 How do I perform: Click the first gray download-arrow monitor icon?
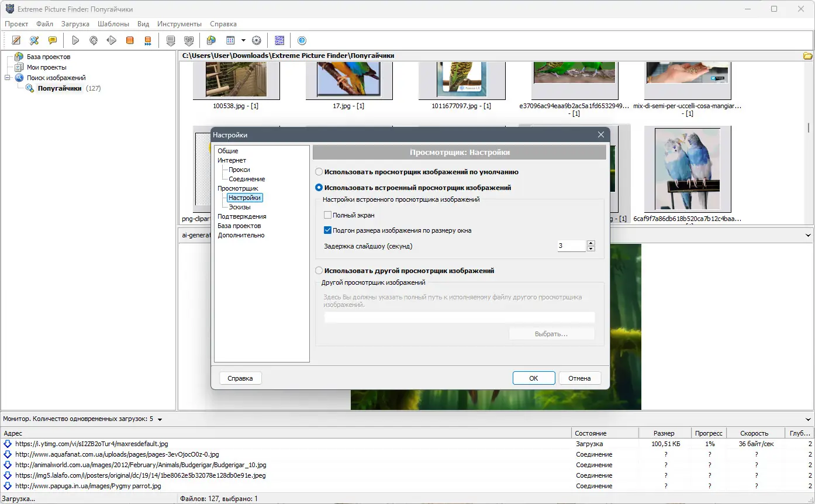tap(171, 40)
